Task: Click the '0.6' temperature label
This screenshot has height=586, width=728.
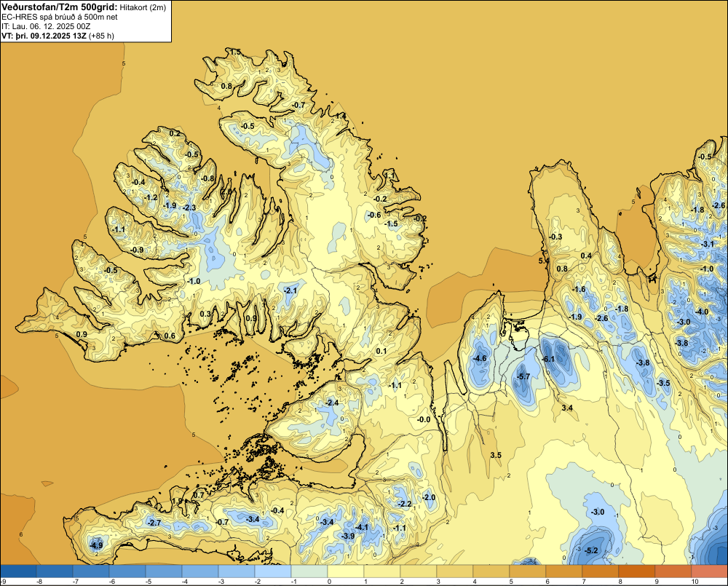Action: [170, 336]
